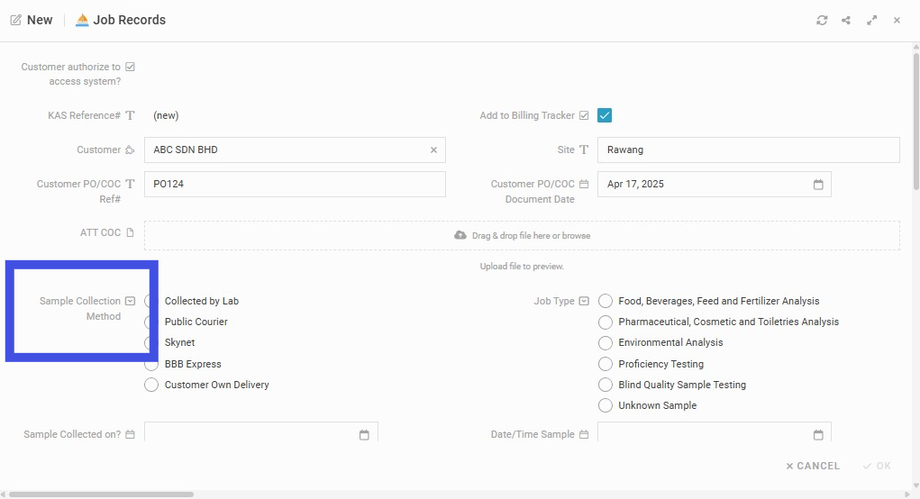Click the text icon beside Site label

click(x=584, y=150)
